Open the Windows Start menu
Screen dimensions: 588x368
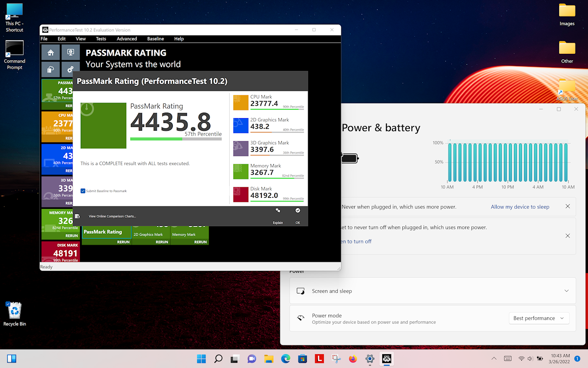(201, 359)
